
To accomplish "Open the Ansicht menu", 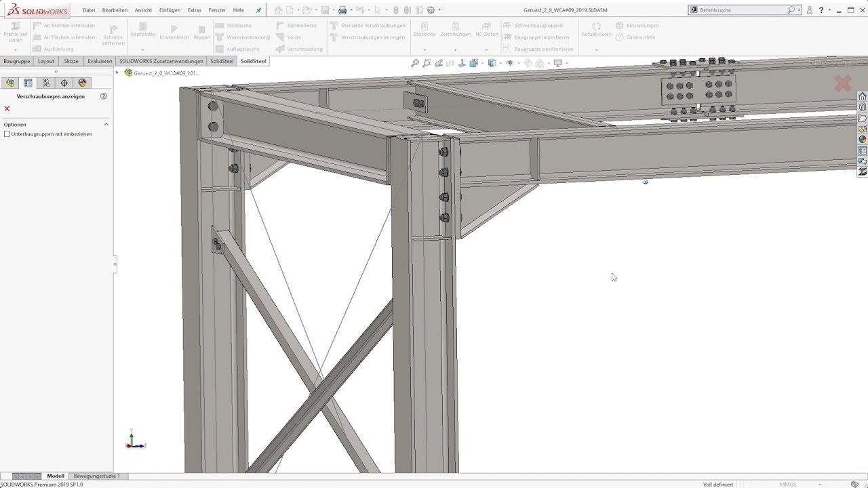I will [143, 10].
